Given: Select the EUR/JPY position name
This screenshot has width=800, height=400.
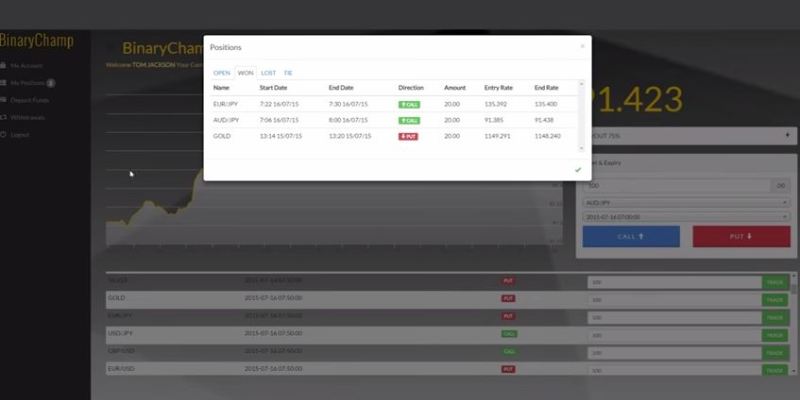Looking at the screenshot, I should pyautogui.click(x=226, y=104).
